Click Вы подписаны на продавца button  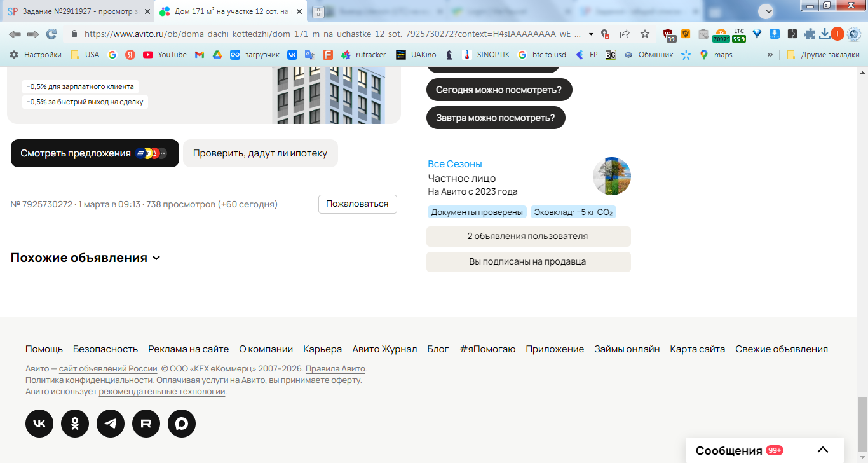tap(529, 262)
